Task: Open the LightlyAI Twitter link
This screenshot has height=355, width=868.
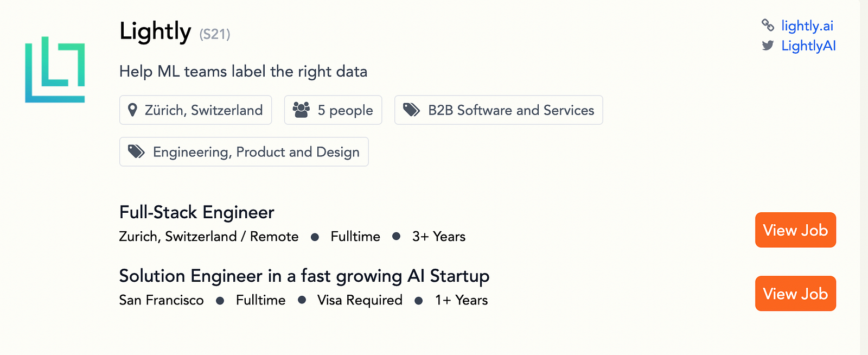Action: (x=808, y=46)
